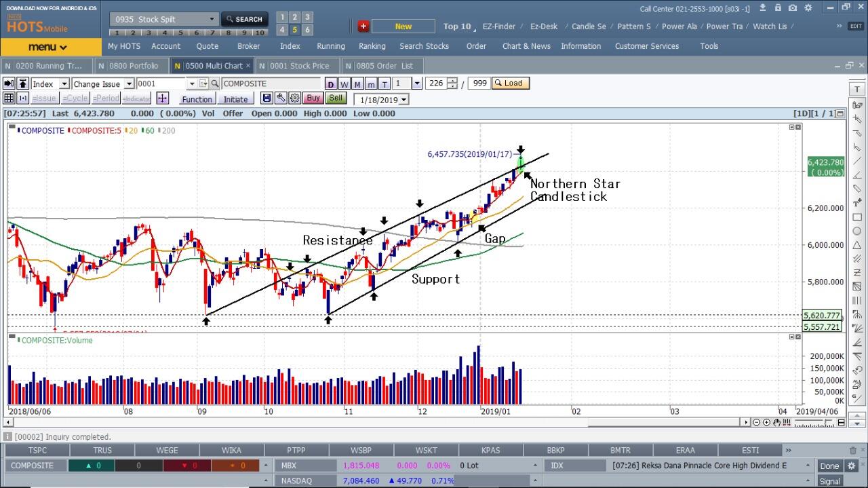Click the red plus icon beside New
Image resolution: width=868 pixels, height=488 pixels.
tap(363, 26)
